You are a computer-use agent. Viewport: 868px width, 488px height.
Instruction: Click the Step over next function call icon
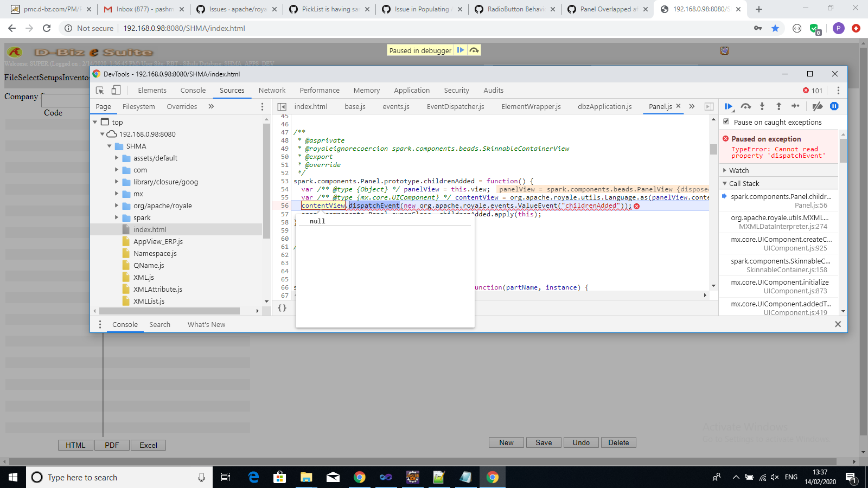point(746,107)
